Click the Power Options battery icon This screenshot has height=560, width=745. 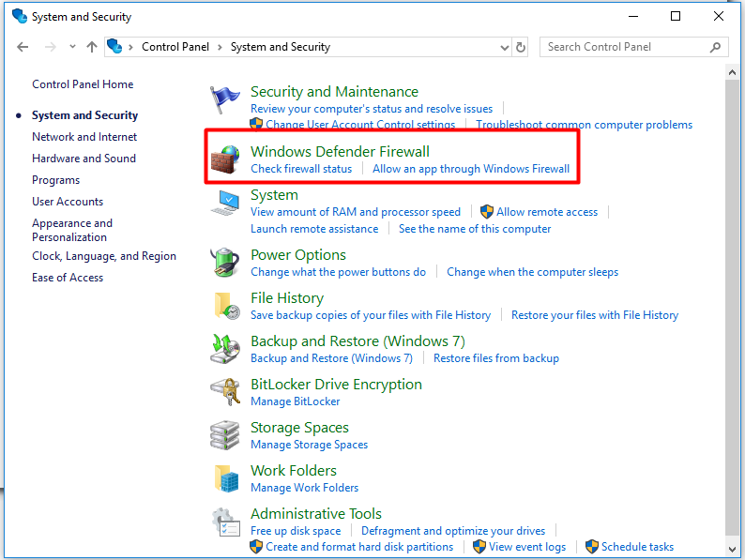pyautogui.click(x=225, y=263)
